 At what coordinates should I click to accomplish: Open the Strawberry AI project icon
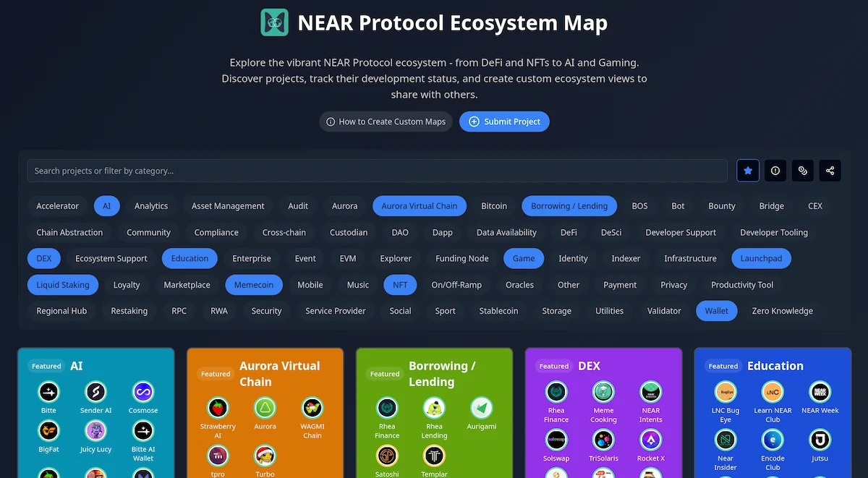pos(218,409)
